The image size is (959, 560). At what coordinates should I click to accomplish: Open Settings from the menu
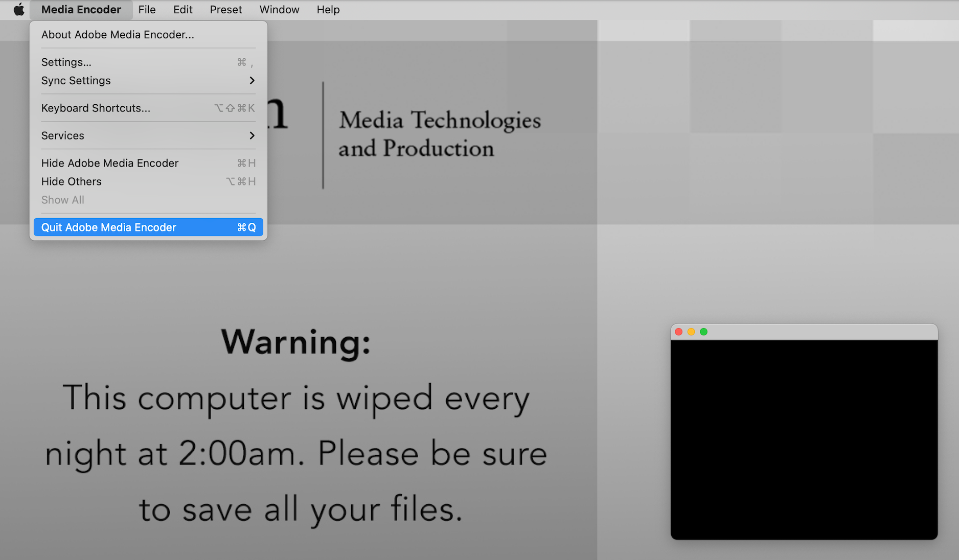(x=148, y=62)
